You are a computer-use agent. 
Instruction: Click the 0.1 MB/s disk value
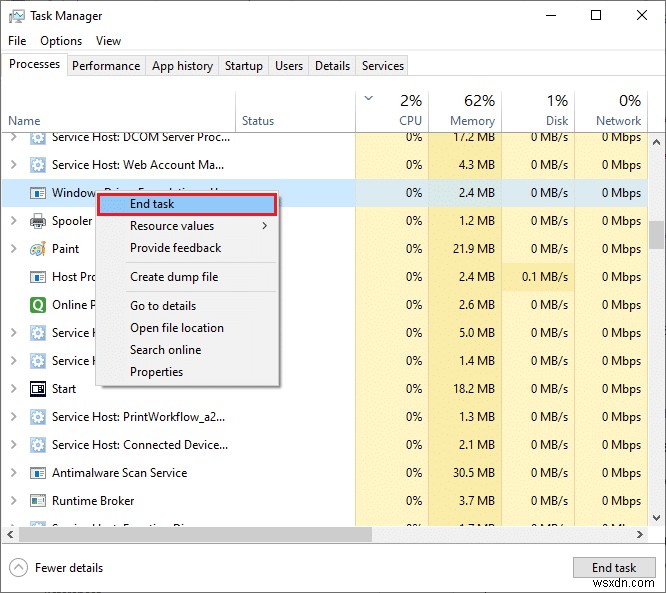[545, 277]
